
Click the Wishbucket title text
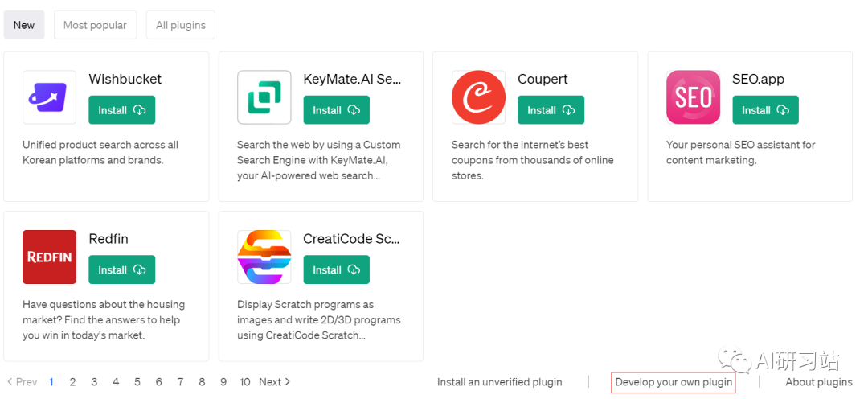(x=125, y=80)
